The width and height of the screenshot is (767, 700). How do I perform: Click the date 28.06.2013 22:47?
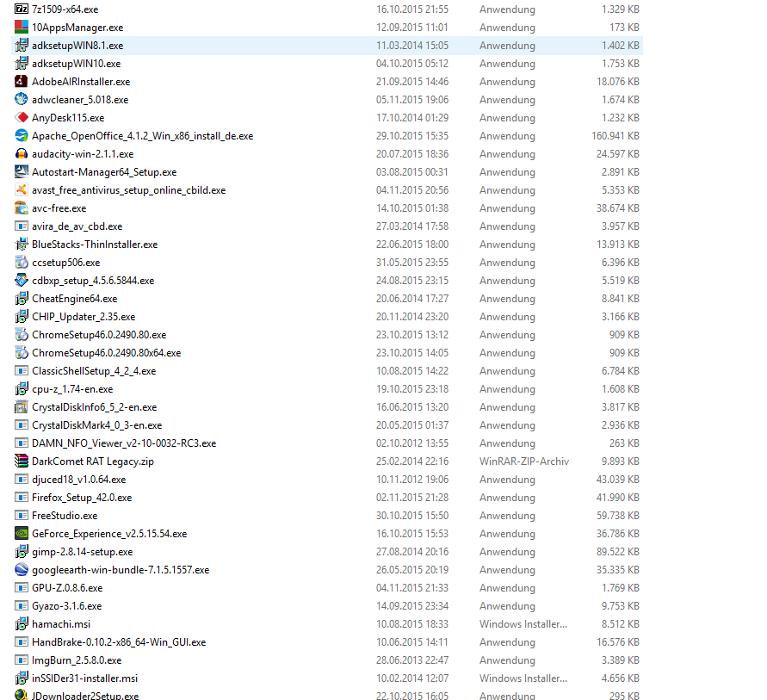tap(411, 660)
